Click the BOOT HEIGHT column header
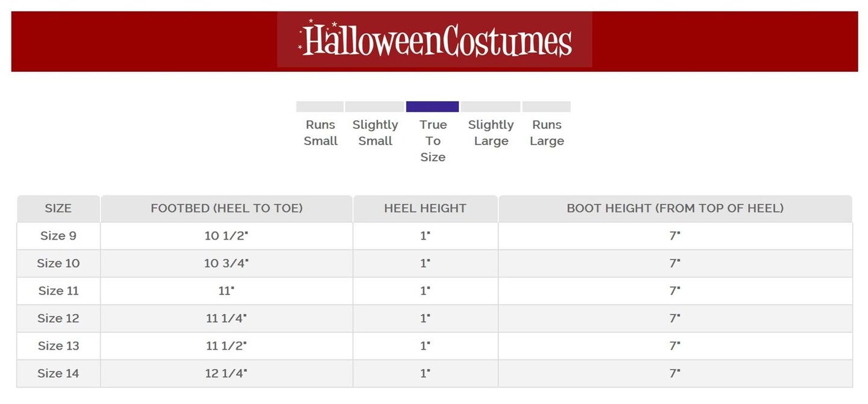 pos(675,208)
